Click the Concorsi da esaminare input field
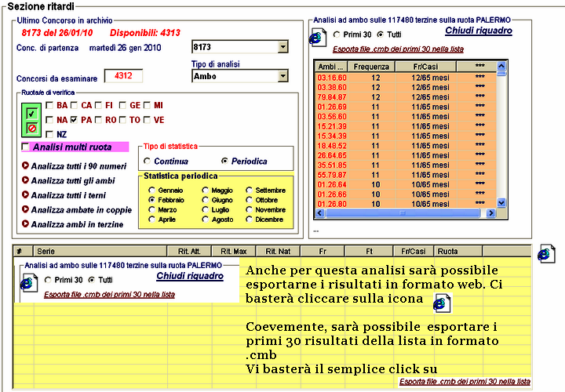 122,76
